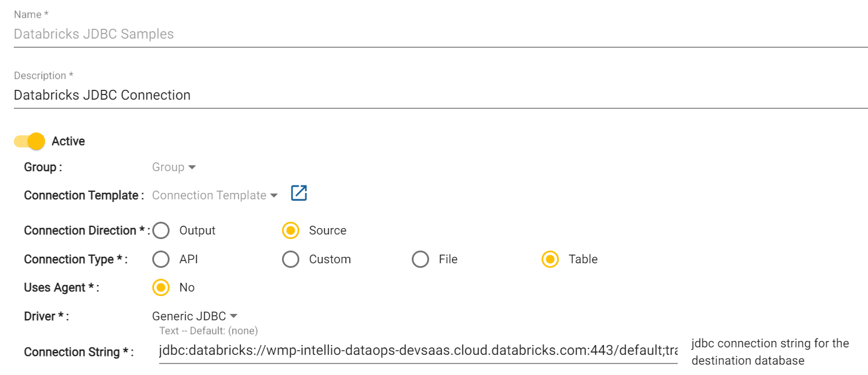The width and height of the screenshot is (868, 375).
Task: Choose Custom as the connection type
Action: click(x=291, y=259)
